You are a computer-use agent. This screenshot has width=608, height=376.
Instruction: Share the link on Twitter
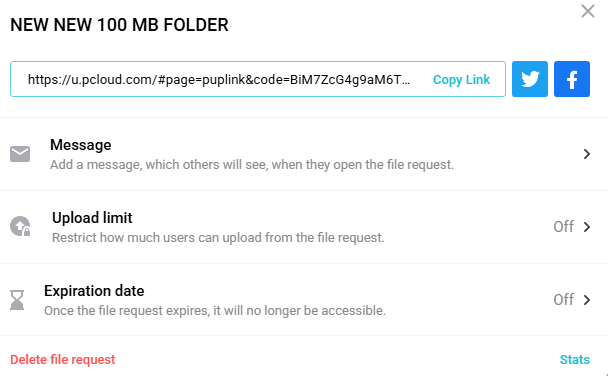point(530,79)
